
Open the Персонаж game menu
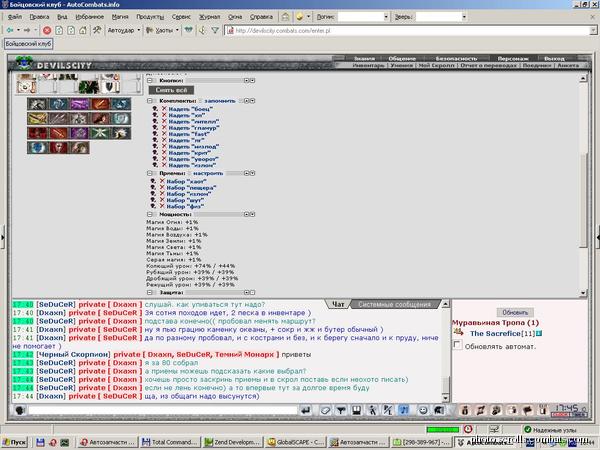(x=513, y=59)
